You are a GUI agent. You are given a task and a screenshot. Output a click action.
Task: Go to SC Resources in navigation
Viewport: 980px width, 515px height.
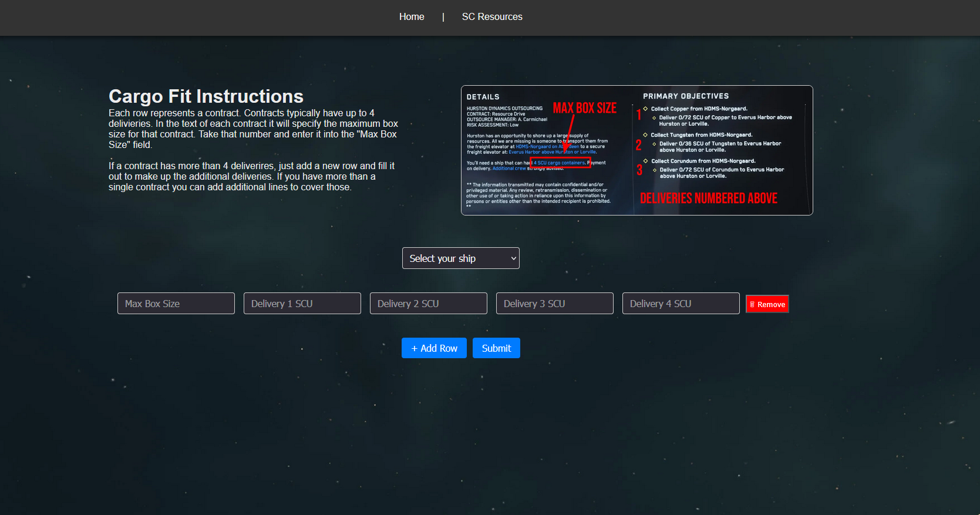[x=491, y=17]
